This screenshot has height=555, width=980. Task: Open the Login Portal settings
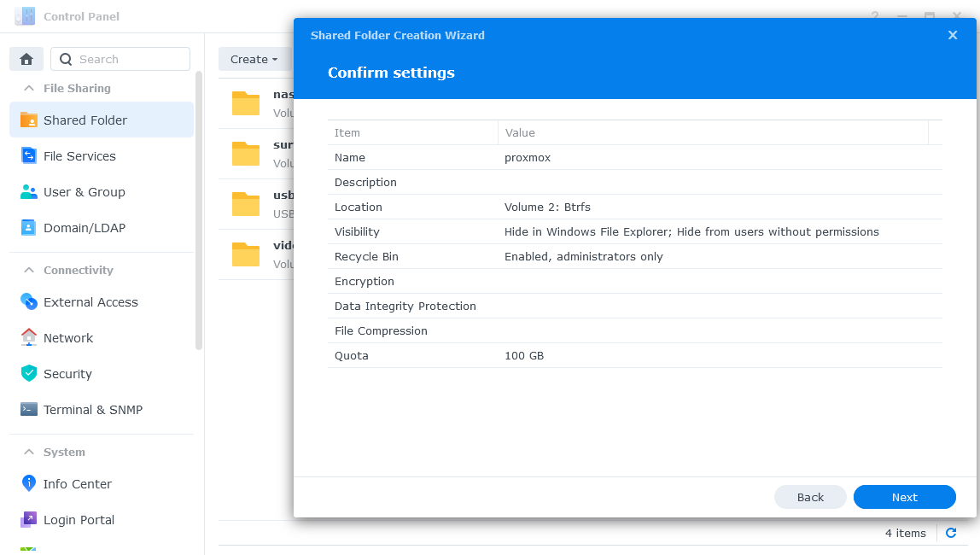pos(79,520)
